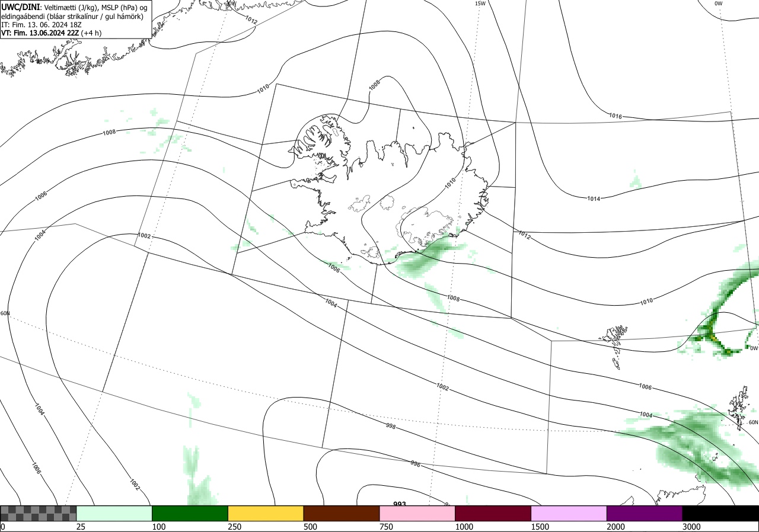Choose the black legend swatch above 3000
Screen dimensions: 759x532
pyautogui.click(x=720, y=513)
